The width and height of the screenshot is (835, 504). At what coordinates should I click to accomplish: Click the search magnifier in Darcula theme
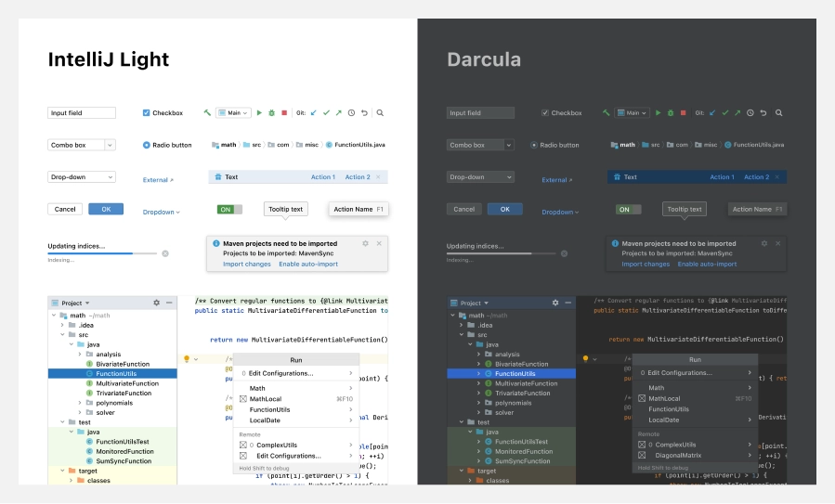click(779, 113)
